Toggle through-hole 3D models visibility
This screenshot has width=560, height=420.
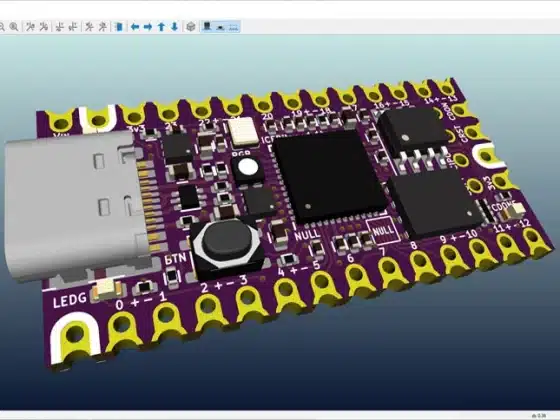click(207, 27)
